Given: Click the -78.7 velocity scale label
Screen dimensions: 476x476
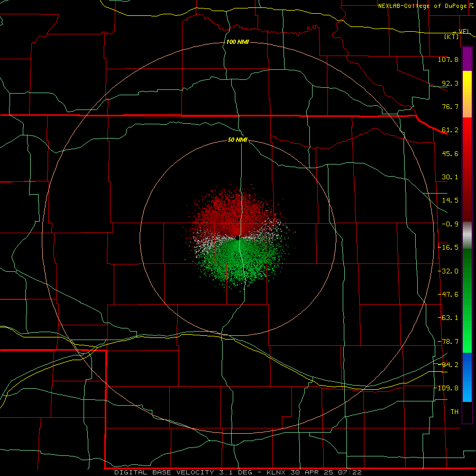Looking at the screenshot, I should click(x=448, y=342).
